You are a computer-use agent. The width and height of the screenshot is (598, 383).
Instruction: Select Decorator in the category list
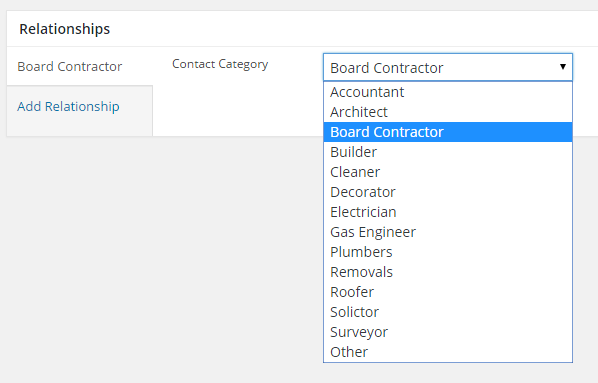click(448, 192)
